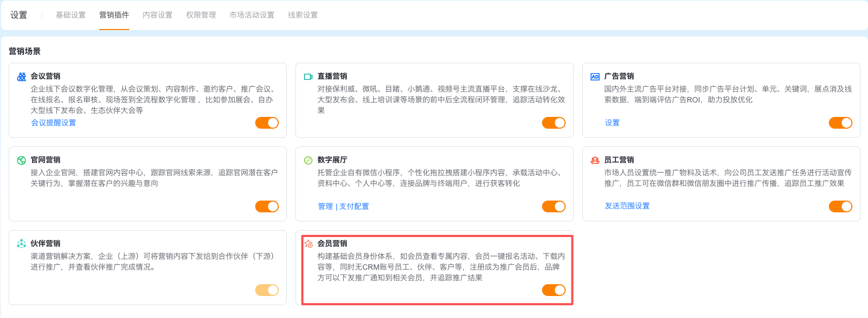
Task: Toggle the 广告营销 switch off
Action: [841, 123]
